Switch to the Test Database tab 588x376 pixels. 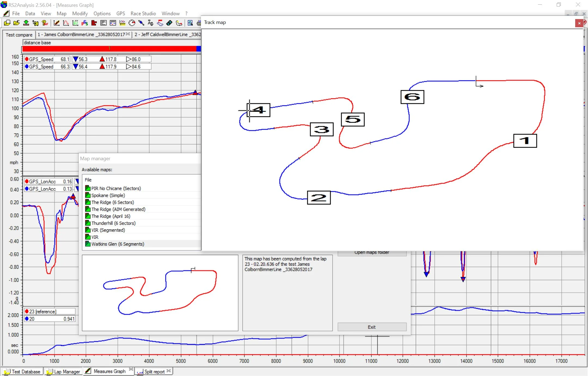click(23, 371)
